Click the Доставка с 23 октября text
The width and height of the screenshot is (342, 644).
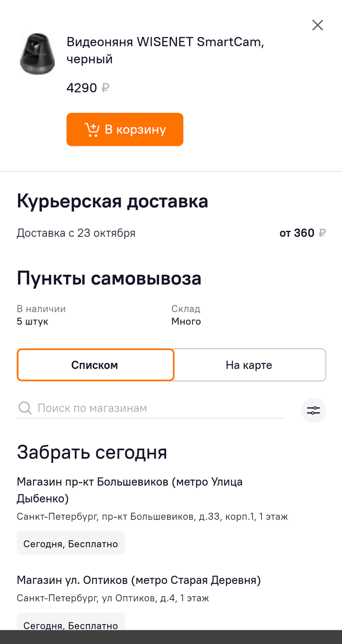(76, 233)
